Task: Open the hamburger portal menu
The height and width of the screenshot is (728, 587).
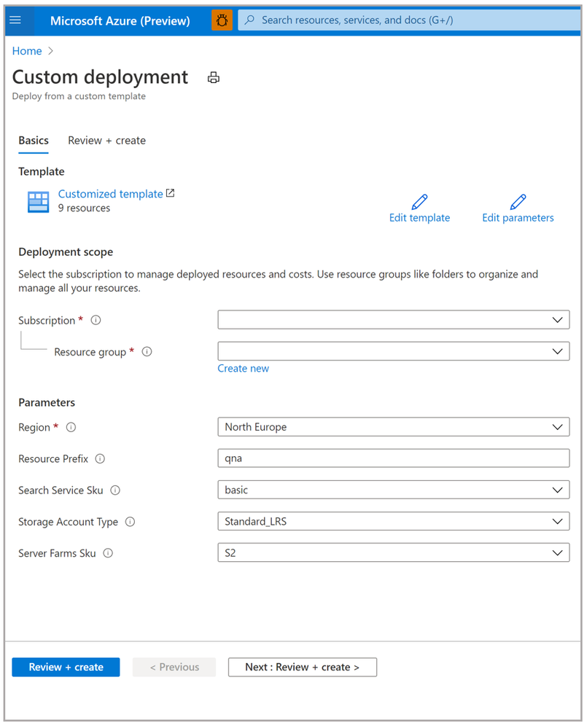Action: (x=15, y=20)
